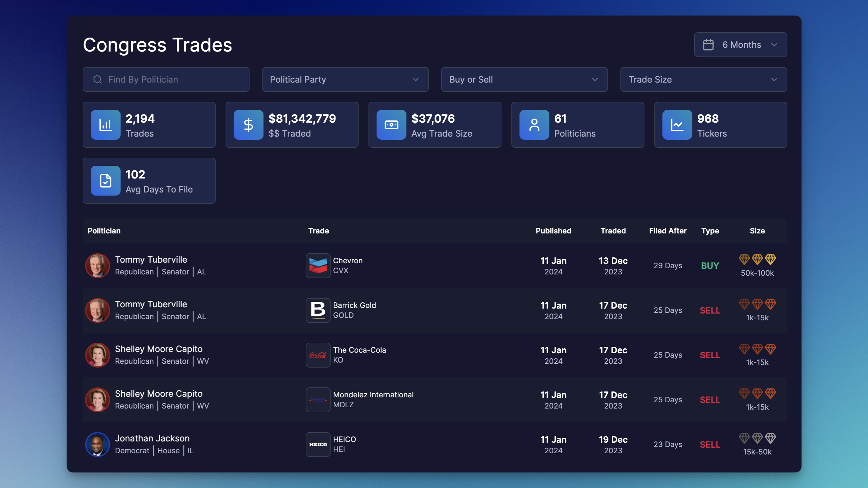The width and height of the screenshot is (868, 488).
Task: Click the person icon on Politicians card
Action: [534, 124]
